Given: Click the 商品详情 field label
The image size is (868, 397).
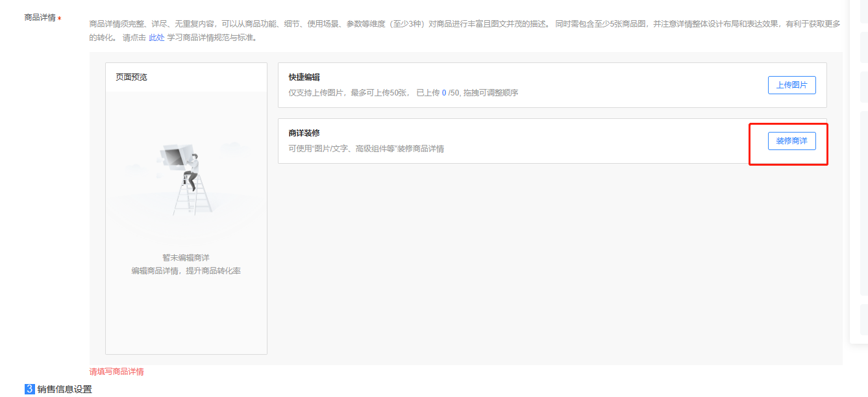Looking at the screenshot, I should pos(40,18).
